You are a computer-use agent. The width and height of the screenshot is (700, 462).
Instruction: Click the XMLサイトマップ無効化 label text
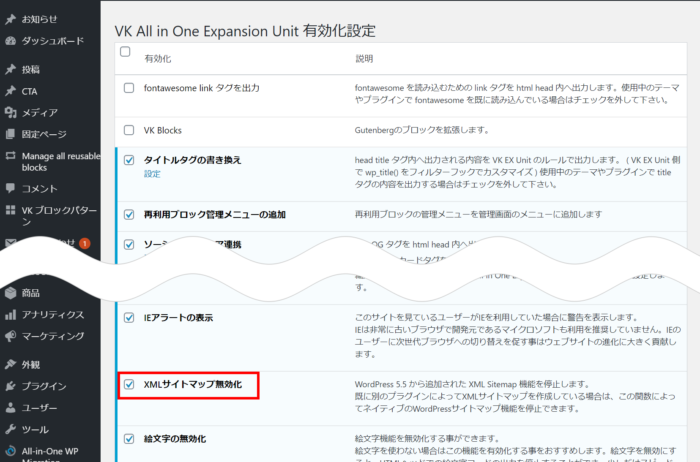pos(193,384)
